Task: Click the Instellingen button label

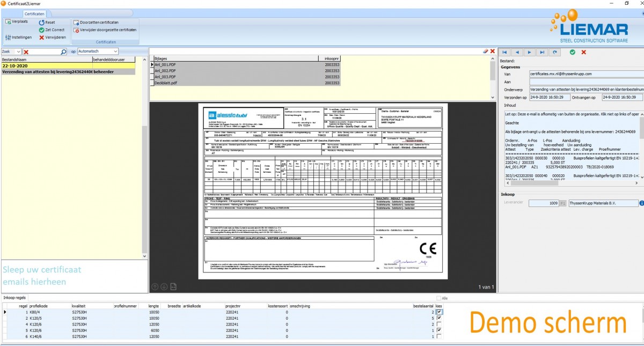Action: (22, 38)
